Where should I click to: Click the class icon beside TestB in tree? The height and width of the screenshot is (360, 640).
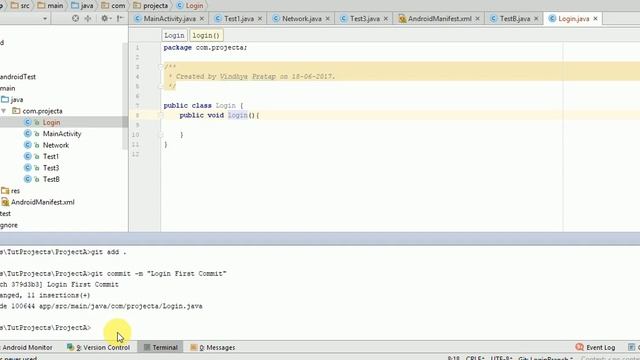click(x=27, y=180)
